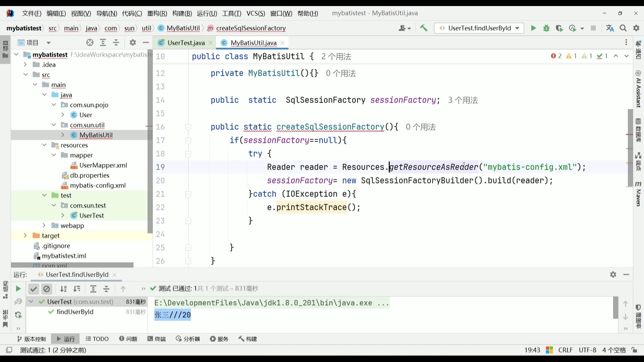Build project with the hammer icon
Image resolution: width=644 pixels, height=362 pixels.
coord(424,28)
